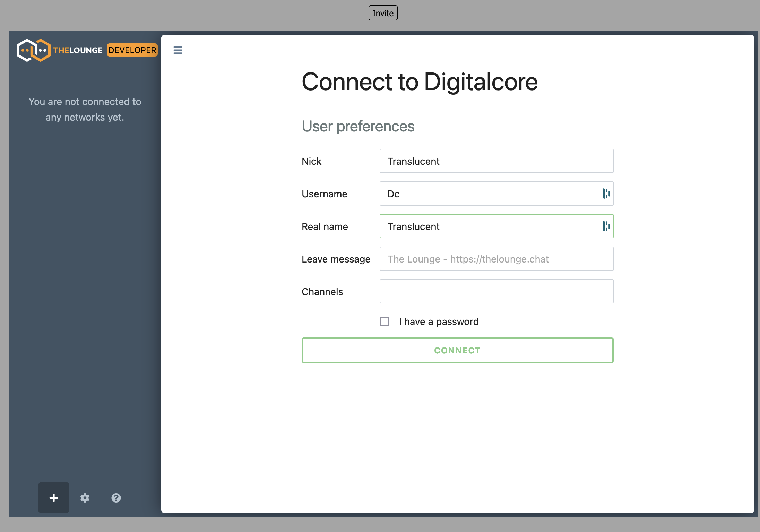Click the THELOUNGE brand text
The image size is (760, 532).
click(78, 50)
